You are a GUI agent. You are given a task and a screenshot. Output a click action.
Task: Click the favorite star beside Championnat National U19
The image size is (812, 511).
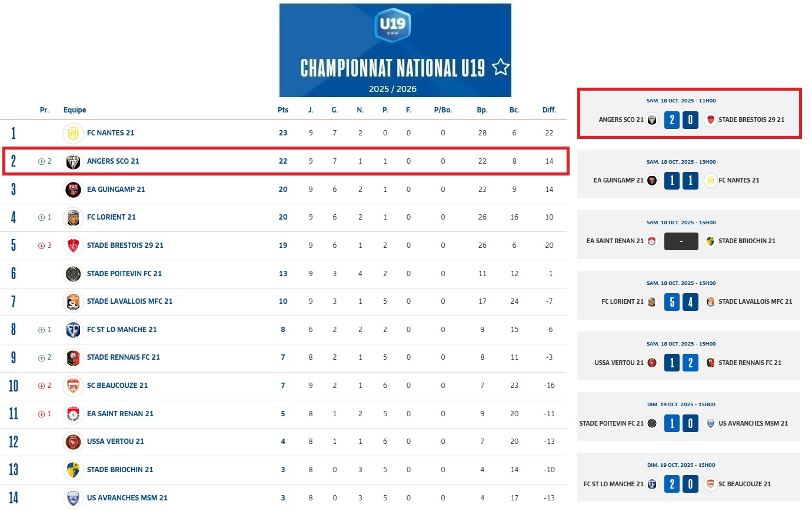pyautogui.click(x=501, y=68)
